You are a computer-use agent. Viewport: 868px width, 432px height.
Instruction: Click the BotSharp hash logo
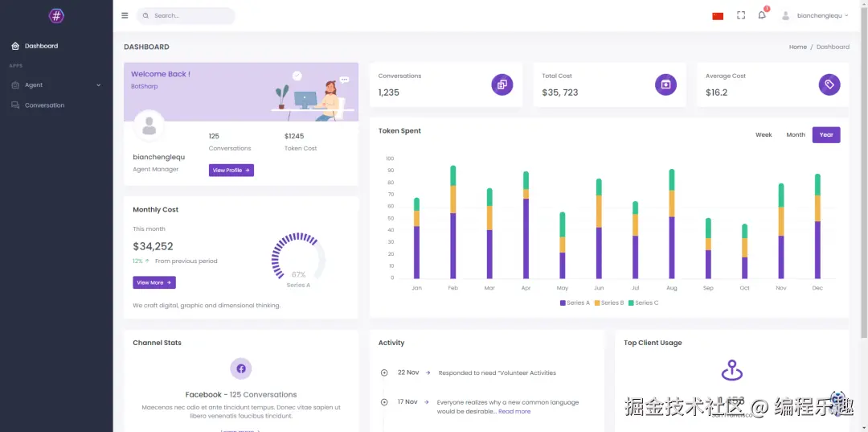click(56, 15)
